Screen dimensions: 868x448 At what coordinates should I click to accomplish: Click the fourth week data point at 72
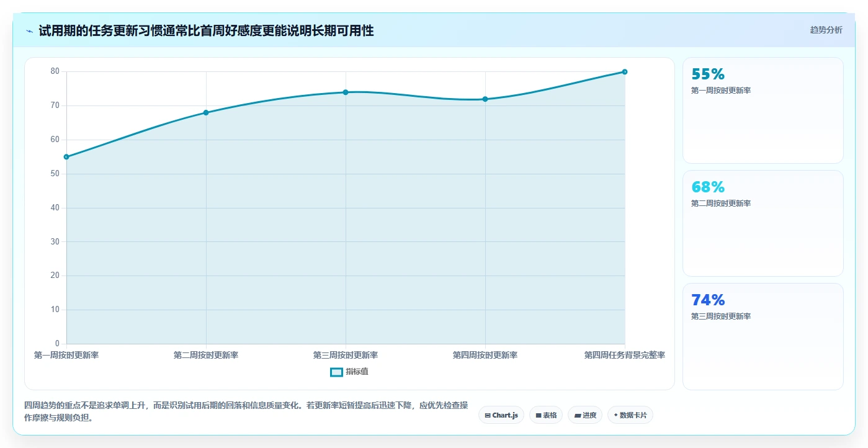tap(485, 99)
